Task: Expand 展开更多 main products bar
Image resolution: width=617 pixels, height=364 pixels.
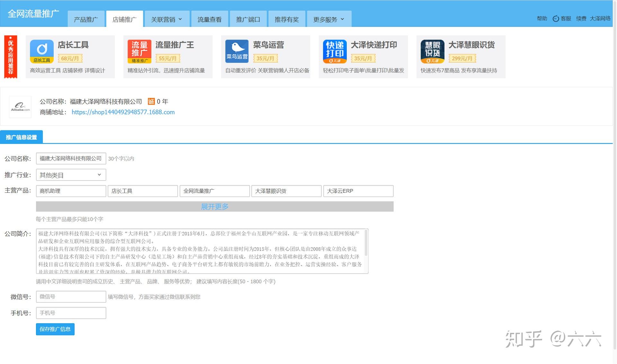Action: [215, 207]
